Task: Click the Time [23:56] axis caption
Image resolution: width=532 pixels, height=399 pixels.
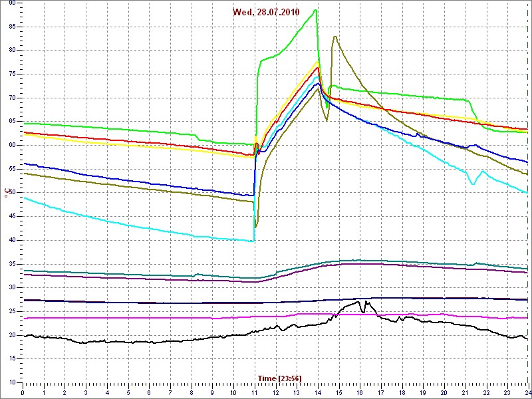Action: (279, 378)
